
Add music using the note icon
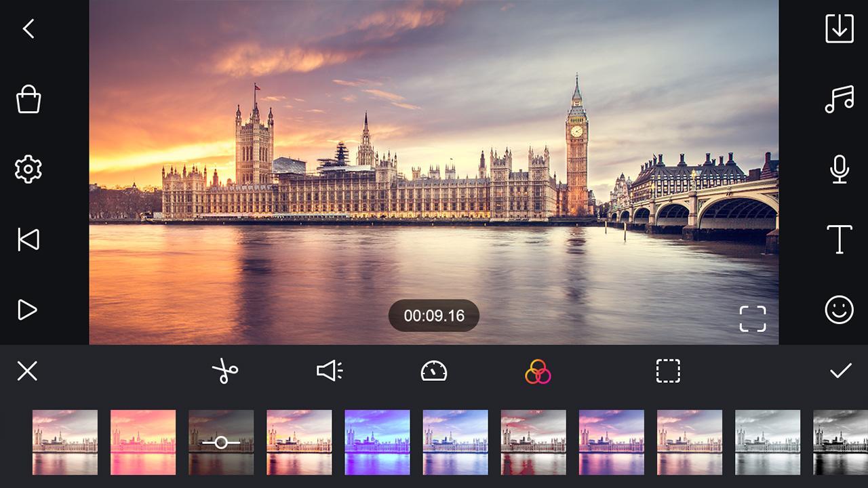840,99
